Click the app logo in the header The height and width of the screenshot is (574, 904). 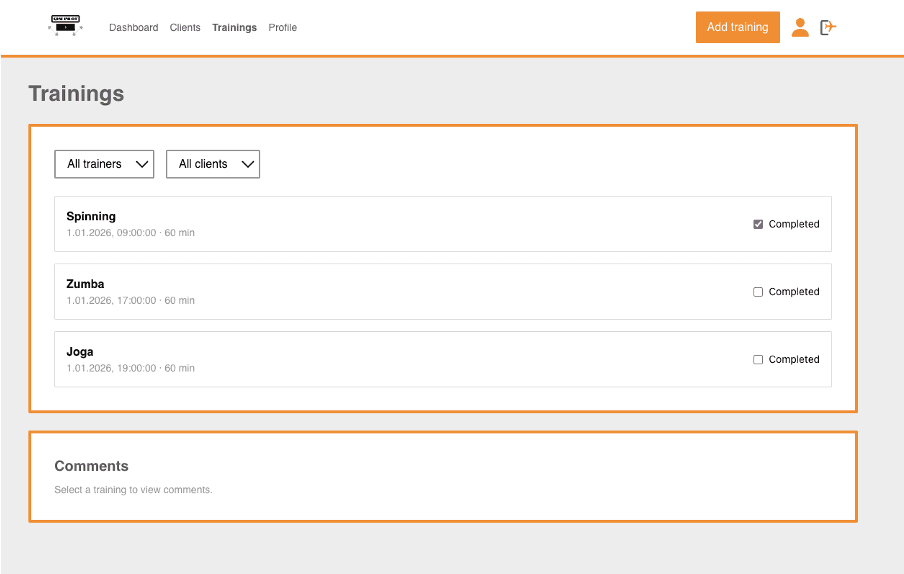pyautogui.click(x=65, y=26)
